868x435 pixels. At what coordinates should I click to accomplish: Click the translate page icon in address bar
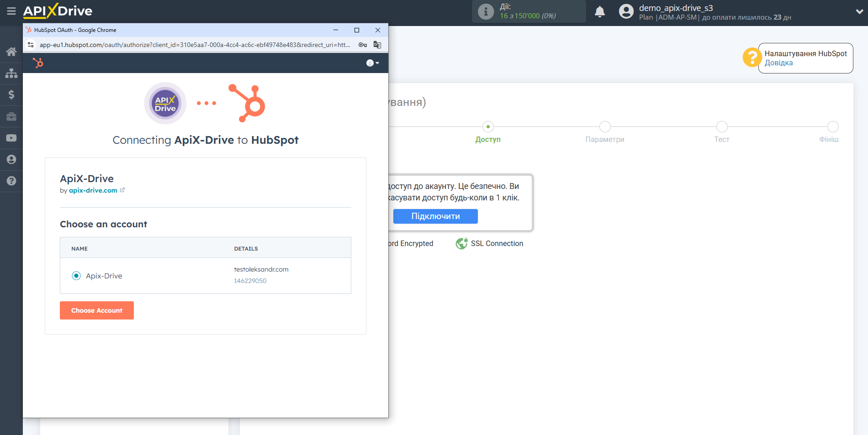click(x=377, y=45)
